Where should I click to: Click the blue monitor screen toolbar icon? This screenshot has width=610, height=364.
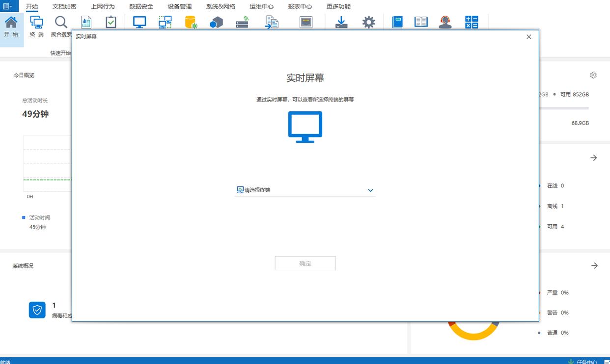140,23
